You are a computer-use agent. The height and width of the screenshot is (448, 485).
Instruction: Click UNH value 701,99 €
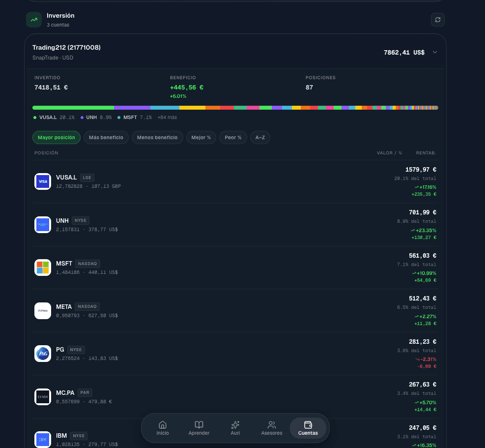423,212
